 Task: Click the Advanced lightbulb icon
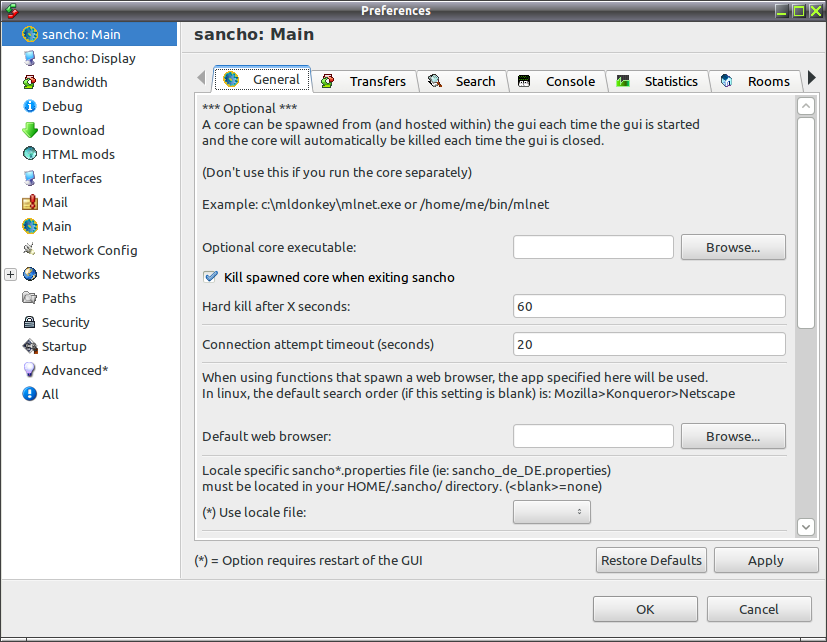pos(30,370)
